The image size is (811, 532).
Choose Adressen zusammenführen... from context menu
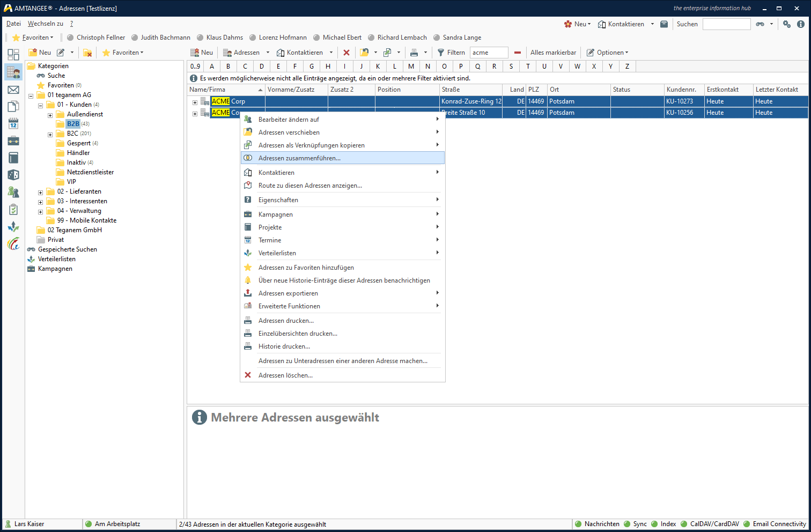point(343,158)
